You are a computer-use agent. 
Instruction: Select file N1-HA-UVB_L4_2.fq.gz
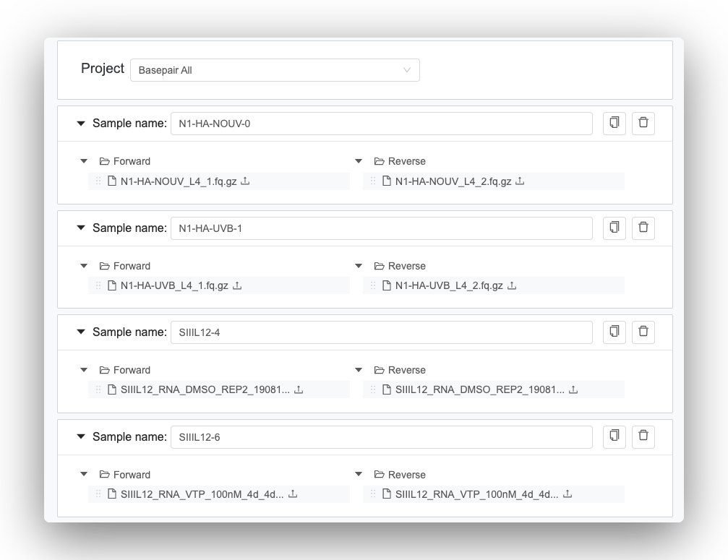(x=449, y=286)
